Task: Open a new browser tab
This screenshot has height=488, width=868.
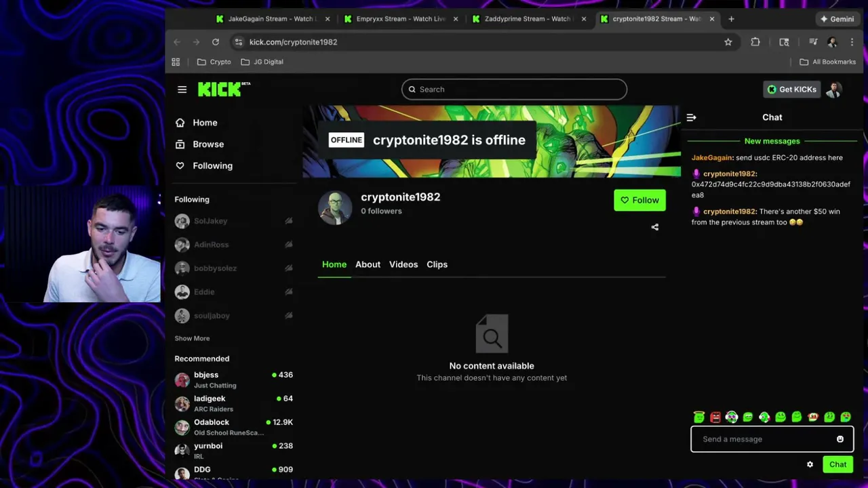Action: coord(731,19)
